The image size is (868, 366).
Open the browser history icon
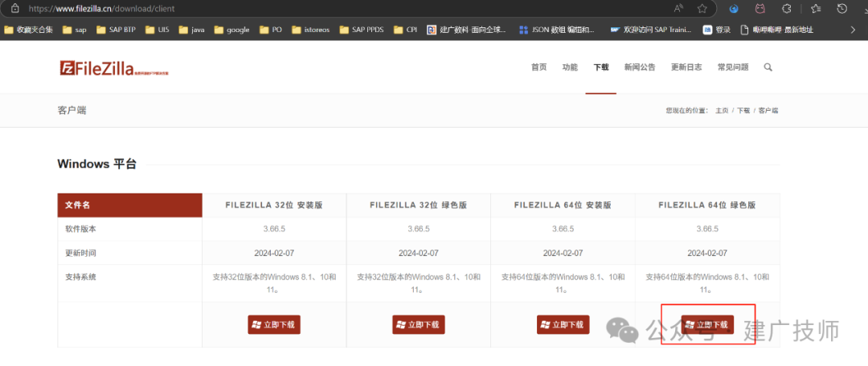842,9
